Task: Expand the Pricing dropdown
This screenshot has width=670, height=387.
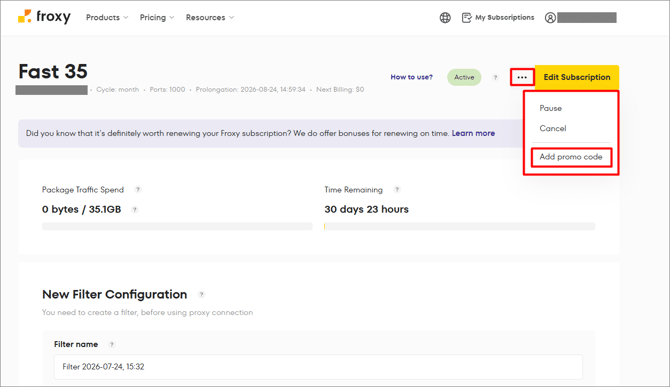Action: (x=157, y=18)
